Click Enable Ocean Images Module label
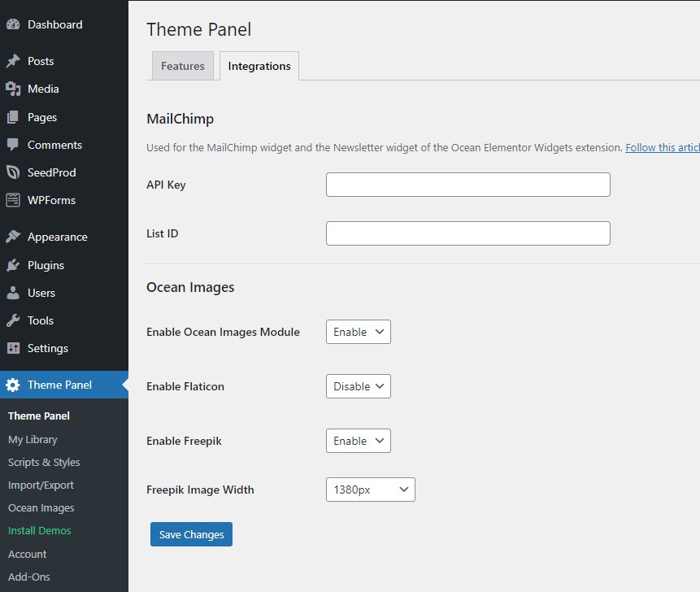The image size is (700, 592). click(x=224, y=332)
